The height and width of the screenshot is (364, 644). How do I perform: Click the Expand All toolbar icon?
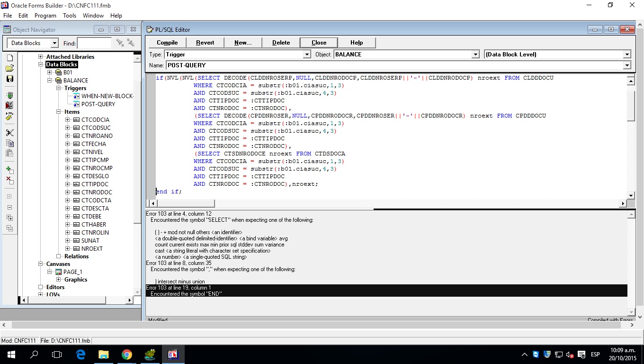9,218
